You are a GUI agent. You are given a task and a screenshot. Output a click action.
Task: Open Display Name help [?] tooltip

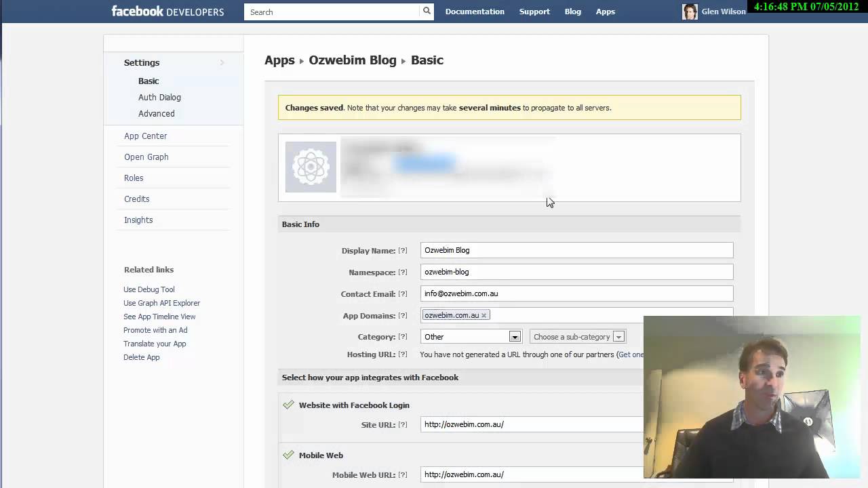pyautogui.click(x=403, y=251)
